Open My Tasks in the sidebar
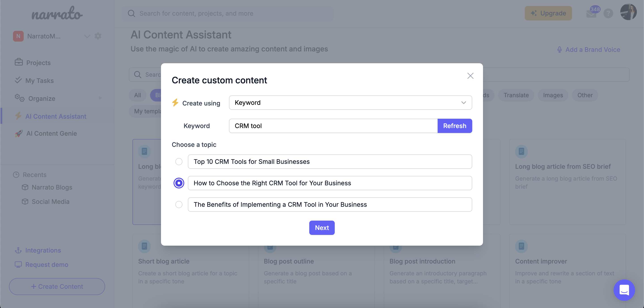The height and width of the screenshot is (308, 644). (x=40, y=80)
